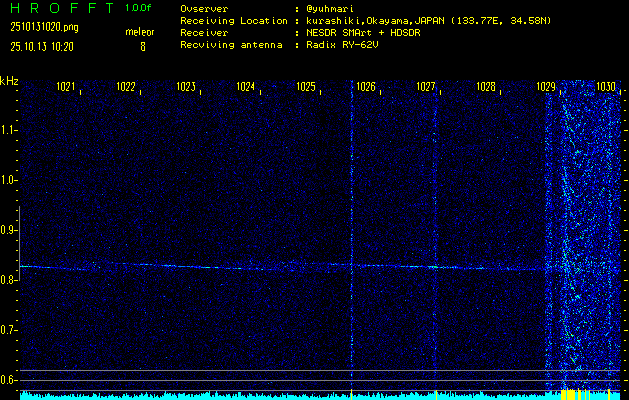Click the 1023 time marker

click(186, 87)
